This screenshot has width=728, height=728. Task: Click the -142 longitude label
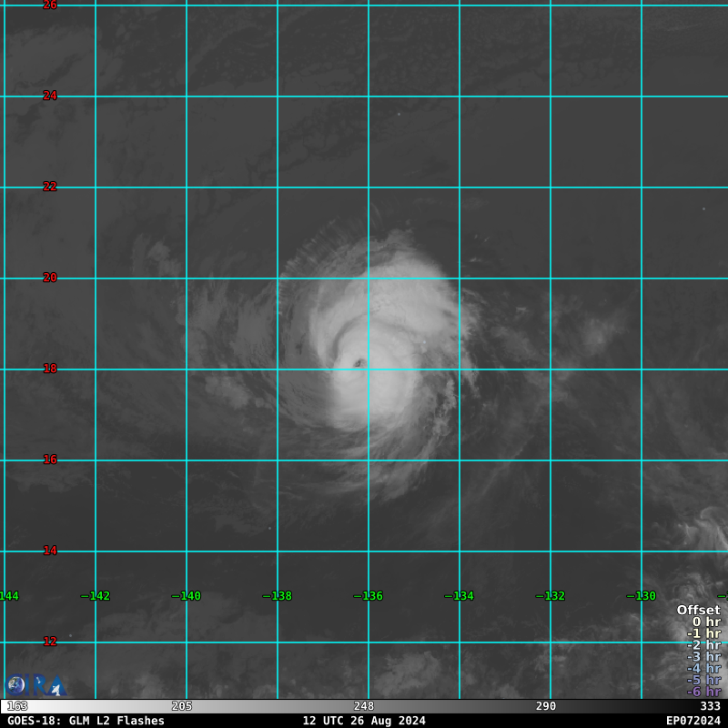point(96,596)
